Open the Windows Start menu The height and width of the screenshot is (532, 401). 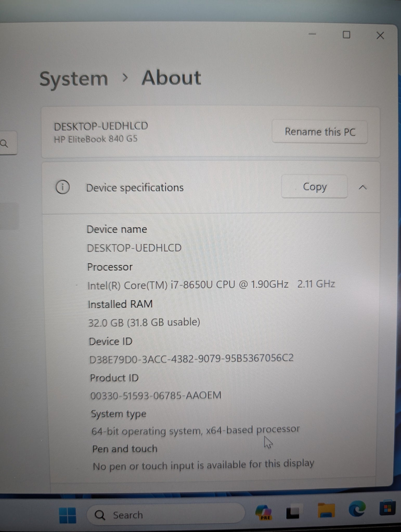pos(67,515)
